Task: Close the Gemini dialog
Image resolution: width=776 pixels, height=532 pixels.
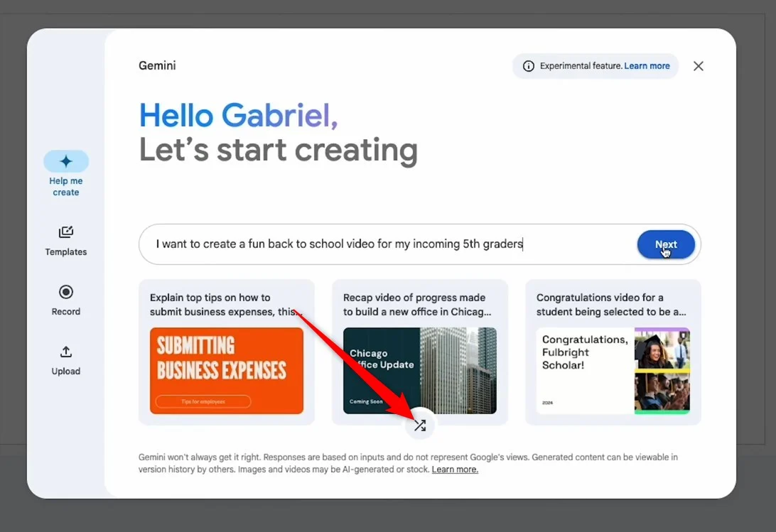Action: [699, 66]
